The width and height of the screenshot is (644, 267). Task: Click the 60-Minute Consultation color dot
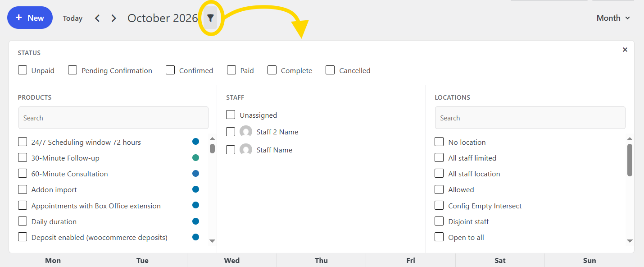click(x=195, y=173)
